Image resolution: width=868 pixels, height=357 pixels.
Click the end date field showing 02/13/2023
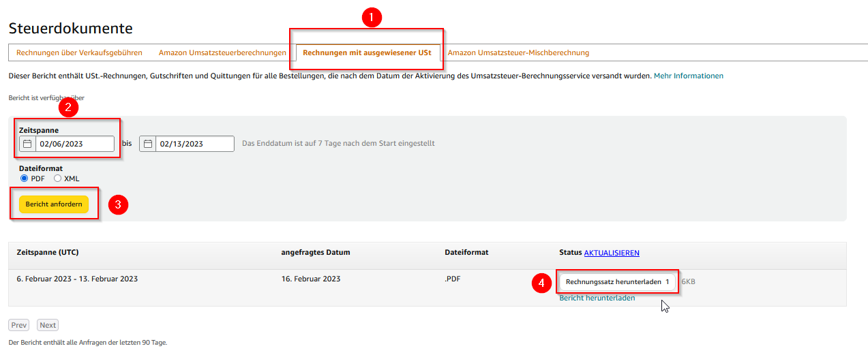click(194, 144)
